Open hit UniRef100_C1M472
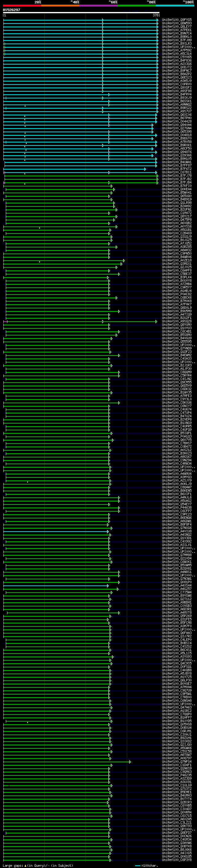Screen dimensions: 197x868 click(x=176, y=213)
